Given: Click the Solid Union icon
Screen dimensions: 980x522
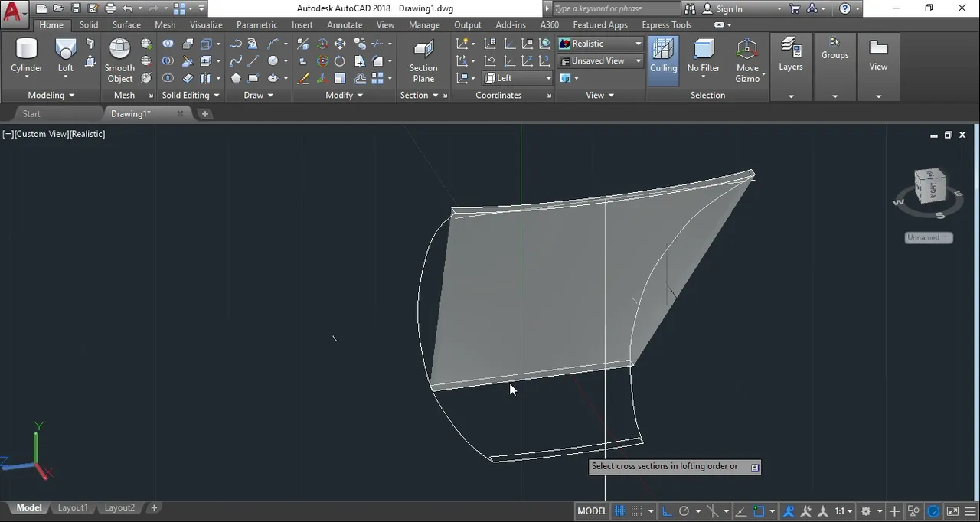Looking at the screenshot, I should [x=168, y=44].
